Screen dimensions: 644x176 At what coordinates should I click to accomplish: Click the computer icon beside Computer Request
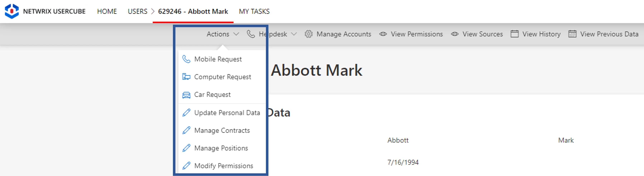tap(186, 77)
